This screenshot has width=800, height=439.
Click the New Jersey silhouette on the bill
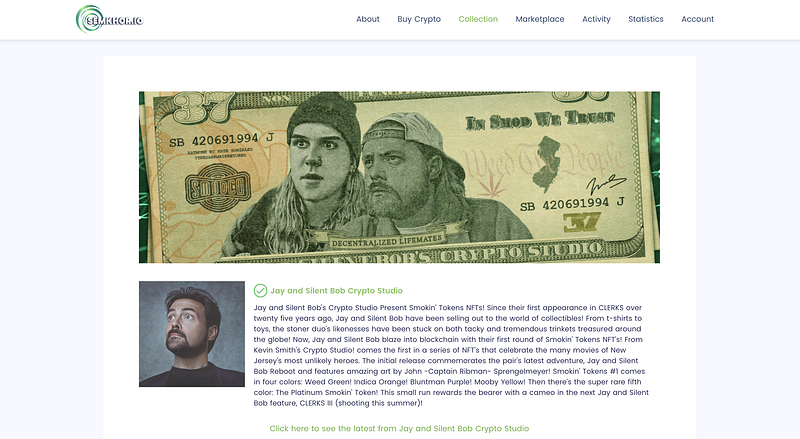[546, 163]
